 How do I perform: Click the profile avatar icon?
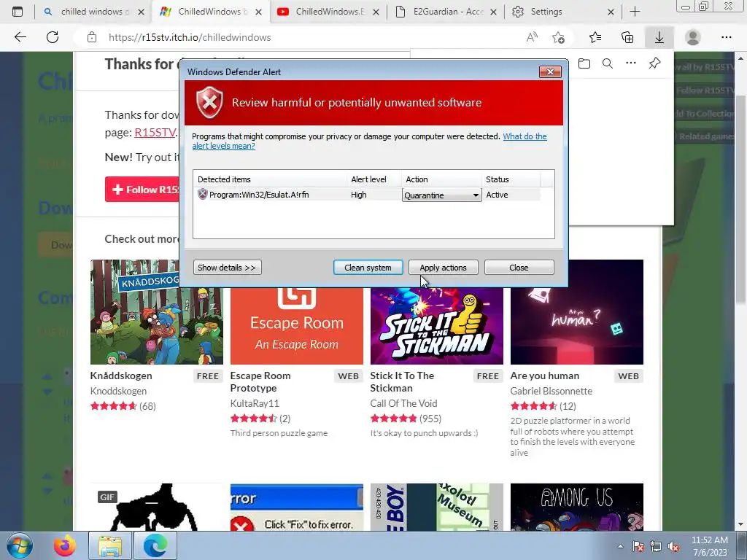click(x=693, y=37)
